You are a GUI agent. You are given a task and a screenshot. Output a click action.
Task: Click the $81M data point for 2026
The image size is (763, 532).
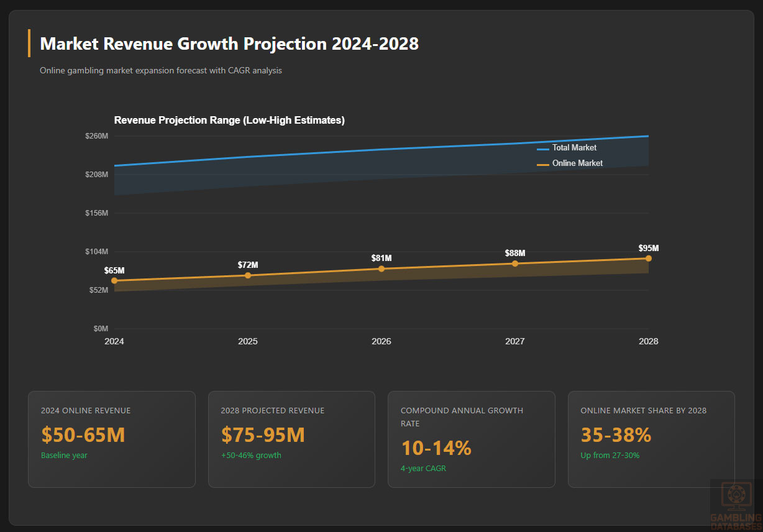pos(382,269)
